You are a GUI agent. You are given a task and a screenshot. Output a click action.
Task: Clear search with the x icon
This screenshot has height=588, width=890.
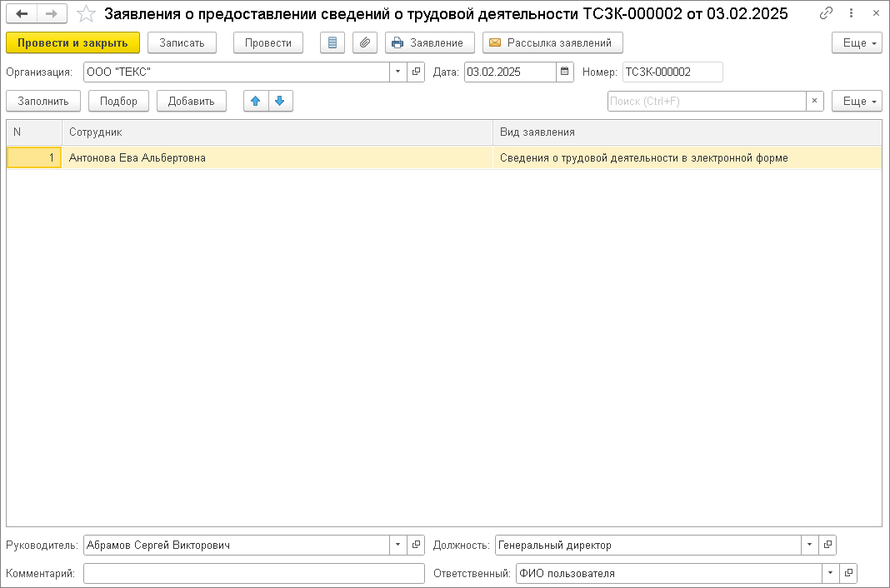pyautogui.click(x=814, y=101)
